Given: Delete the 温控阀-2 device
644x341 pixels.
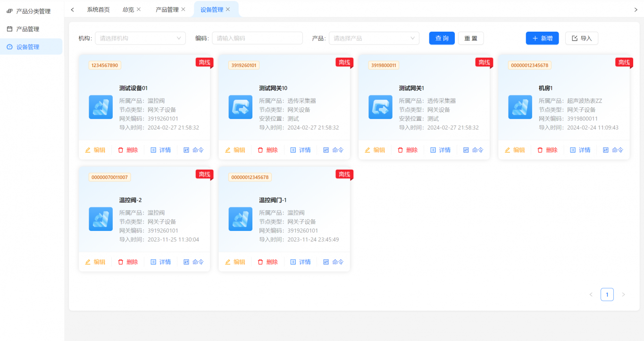Looking at the screenshot, I should (x=128, y=262).
